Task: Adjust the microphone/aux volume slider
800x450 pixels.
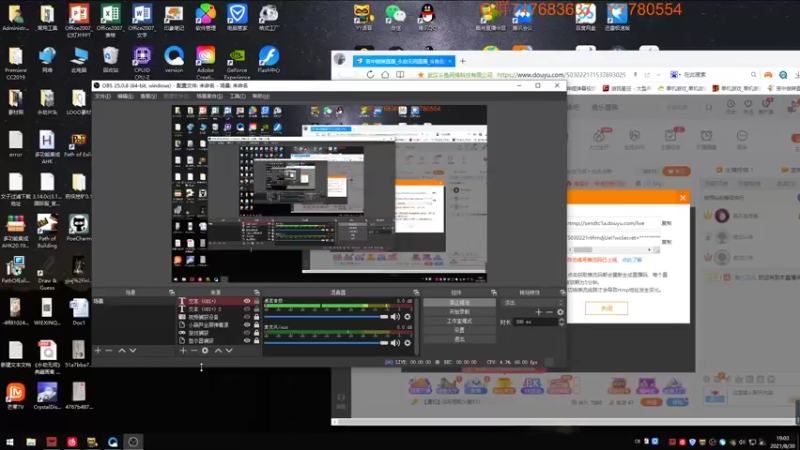Action: (x=326, y=343)
